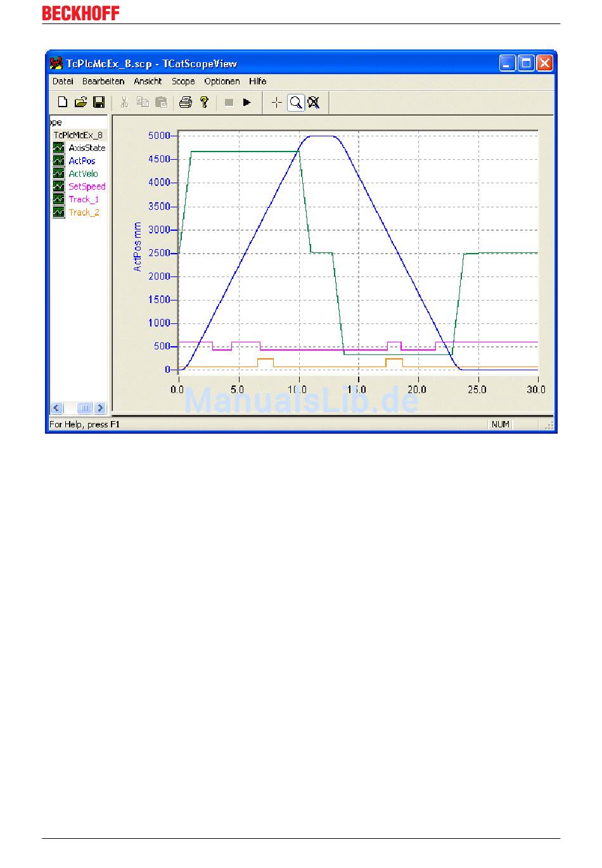Image resolution: width=602 pixels, height=868 pixels.
Task: Close the TCatScopeView window
Action: pyautogui.click(x=545, y=63)
